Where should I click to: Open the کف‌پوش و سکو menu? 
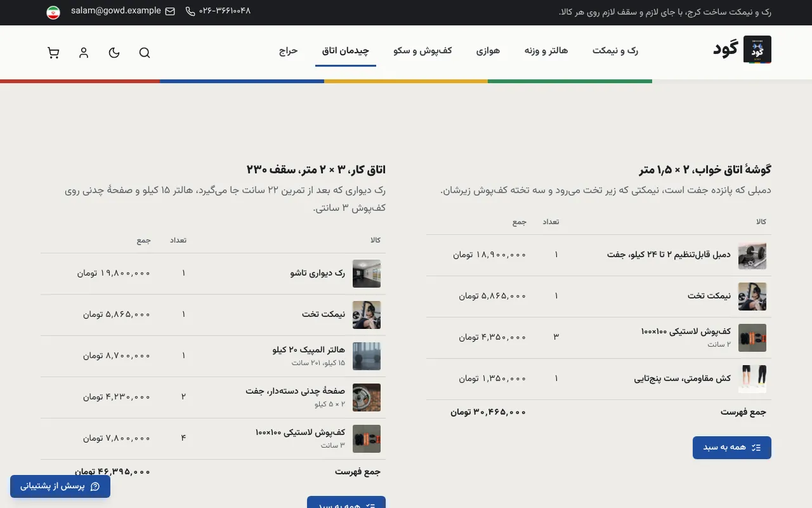(x=422, y=51)
